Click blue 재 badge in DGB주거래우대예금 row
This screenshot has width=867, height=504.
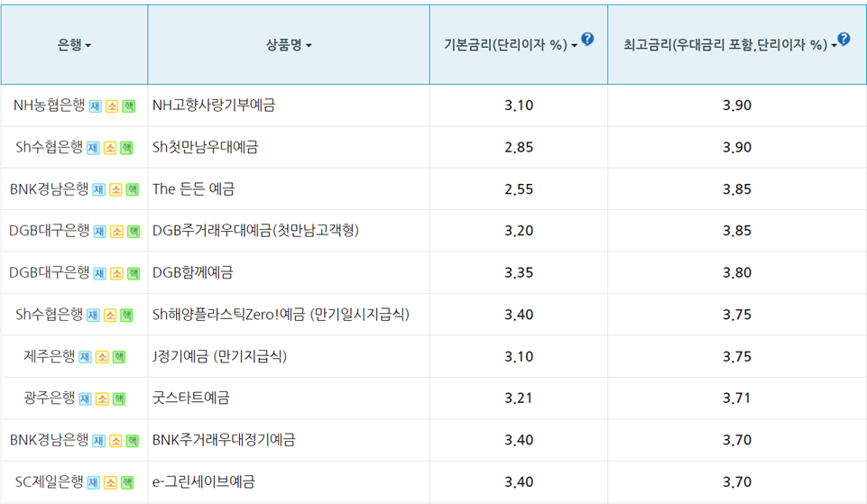click(x=99, y=232)
